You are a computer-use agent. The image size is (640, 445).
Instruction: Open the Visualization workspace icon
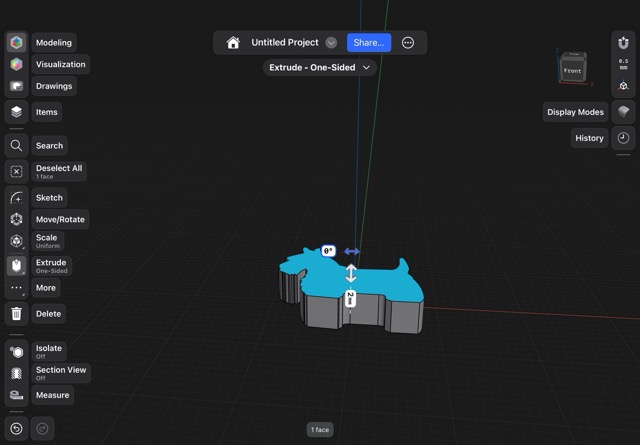point(16,64)
